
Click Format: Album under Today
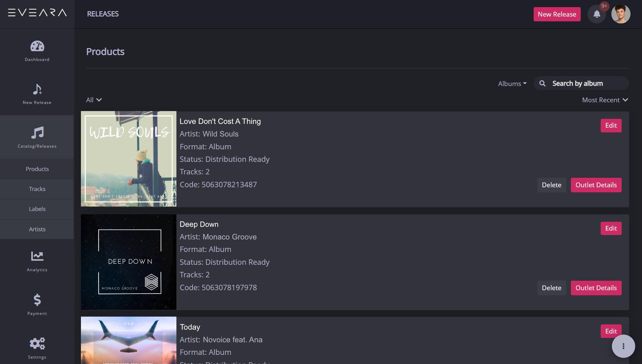click(x=206, y=352)
